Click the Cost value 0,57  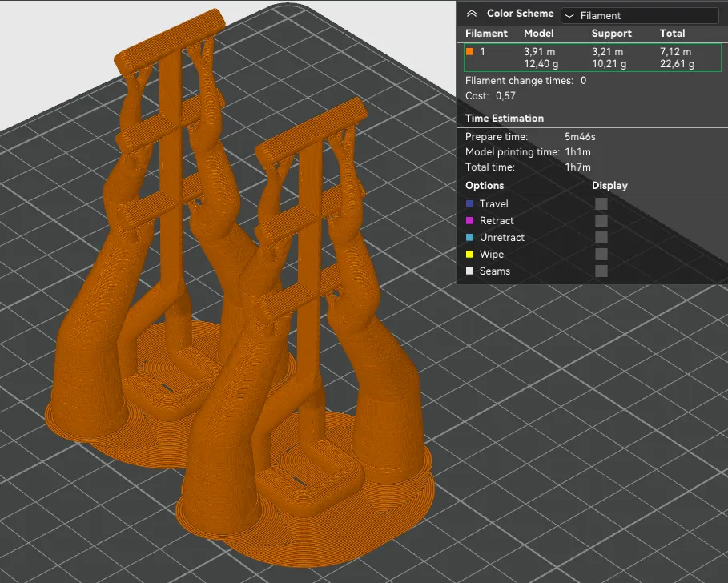coord(505,95)
